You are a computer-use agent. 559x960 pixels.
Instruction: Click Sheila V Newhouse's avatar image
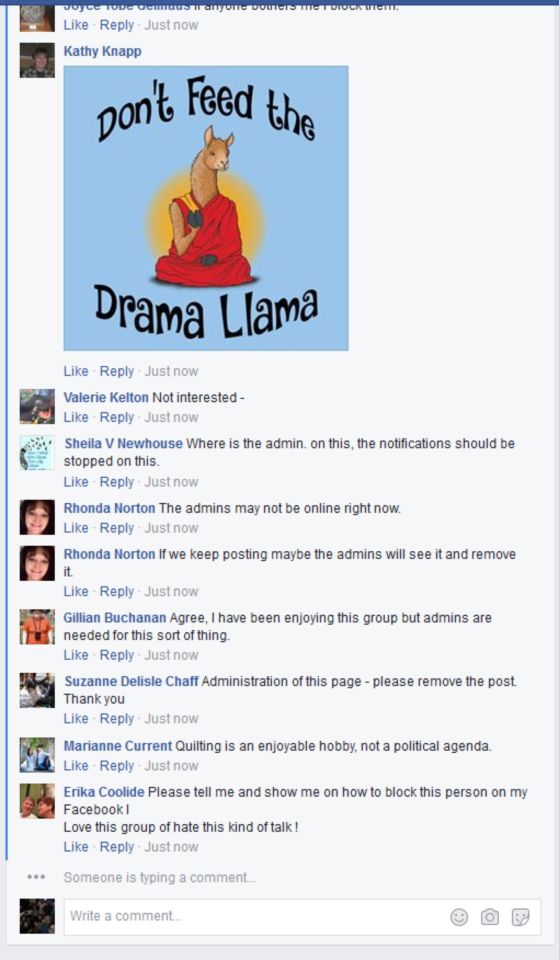pyautogui.click(x=37, y=452)
